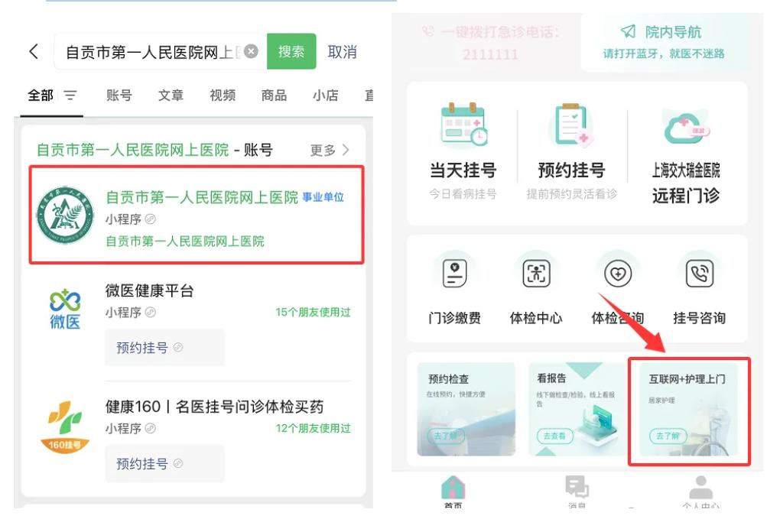Open 上海交大瑞金医院 远程门诊 cloud icon

686,128
